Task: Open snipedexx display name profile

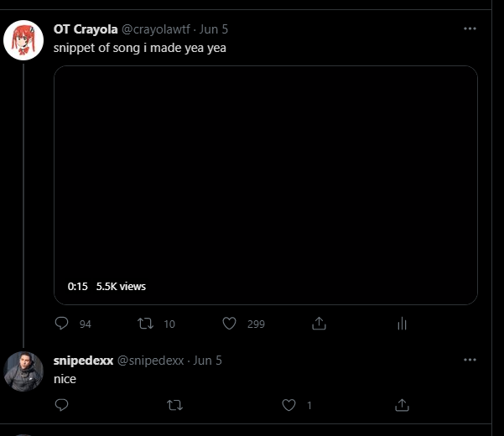Action: coord(83,361)
